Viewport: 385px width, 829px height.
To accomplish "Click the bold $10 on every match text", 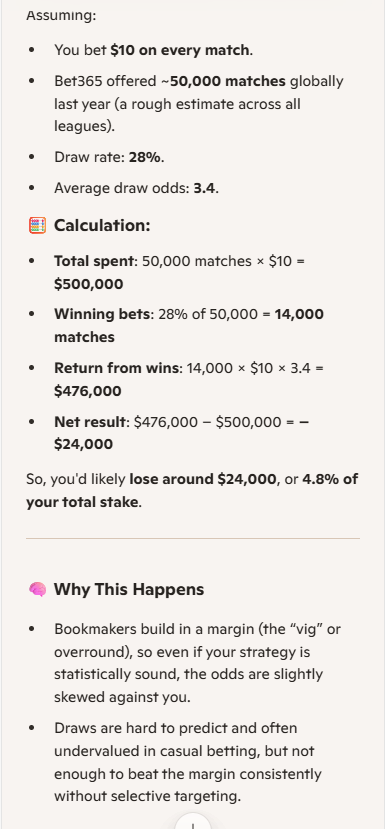I will tap(180, 50).
